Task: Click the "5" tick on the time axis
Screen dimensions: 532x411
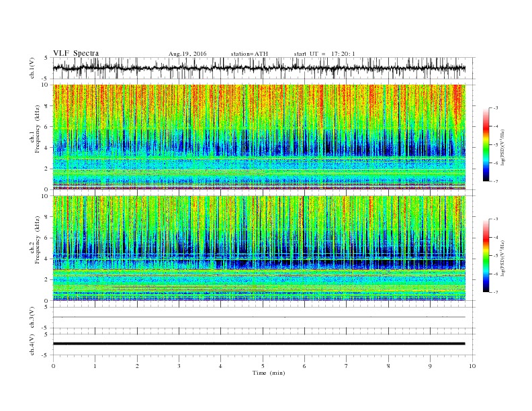Action: click(263, 366)
